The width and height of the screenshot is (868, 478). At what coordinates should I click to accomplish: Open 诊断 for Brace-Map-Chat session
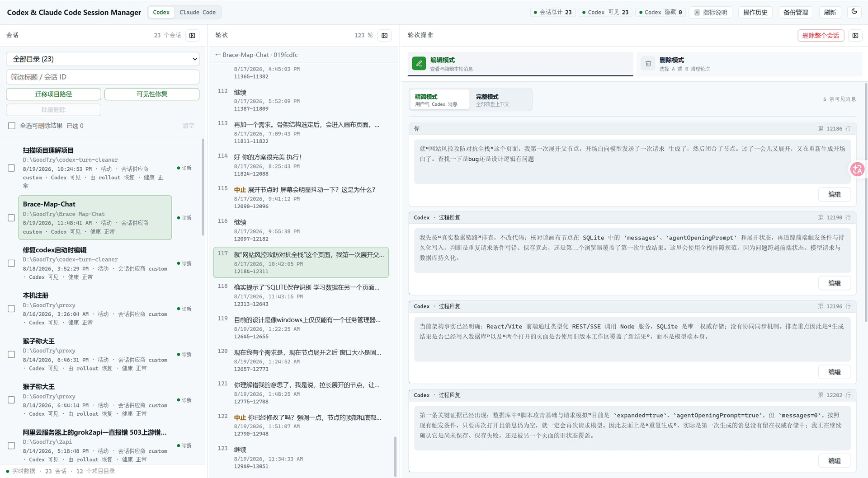pos(184,218)
